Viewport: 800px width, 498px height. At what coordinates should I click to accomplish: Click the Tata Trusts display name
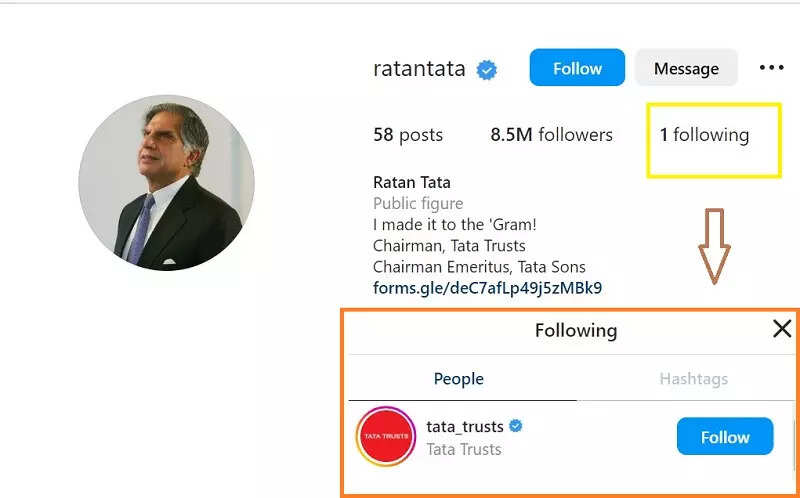click(464, 449)
